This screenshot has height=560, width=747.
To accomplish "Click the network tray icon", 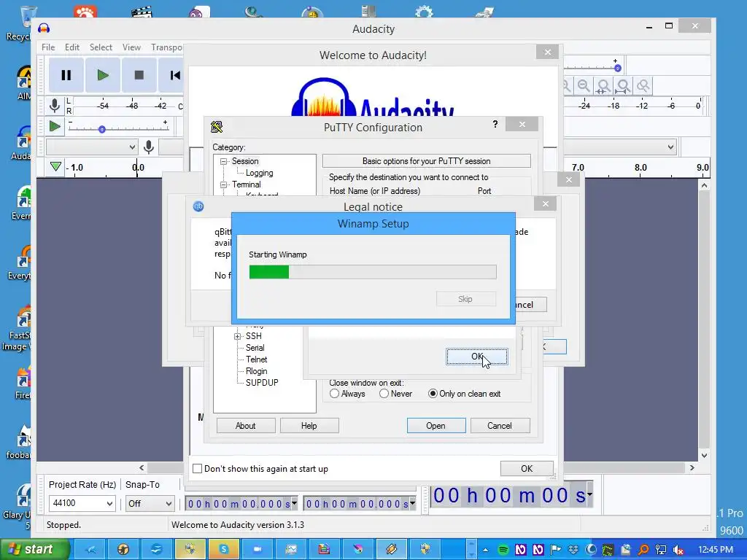I will click(x=661, y=550).
